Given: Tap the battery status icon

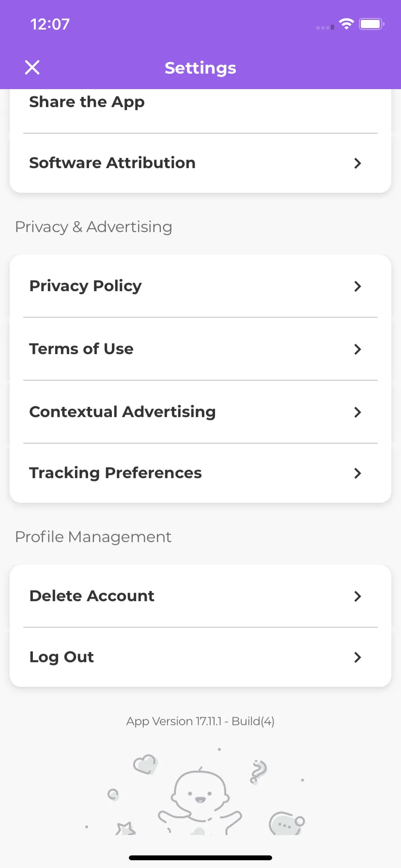Looking at the screenshot, I should [x=371, y=24].
